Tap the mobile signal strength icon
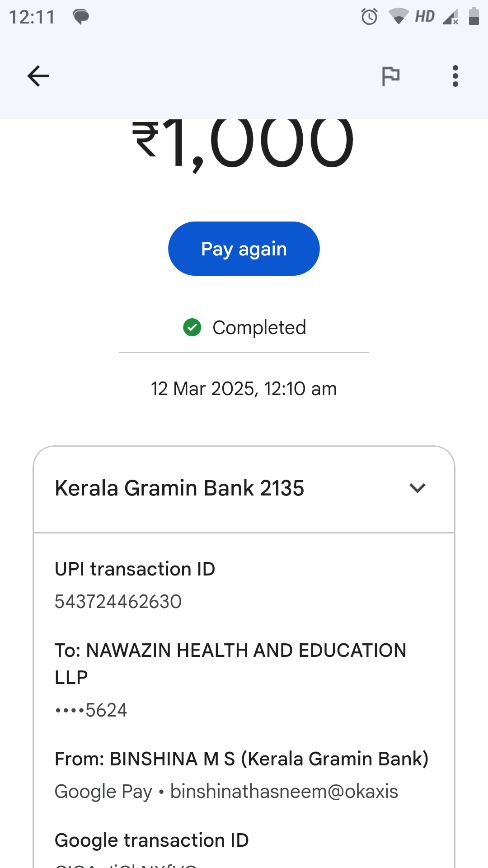Image resolution: width=488 pixels, height=868 pixels. click(450, 17)
